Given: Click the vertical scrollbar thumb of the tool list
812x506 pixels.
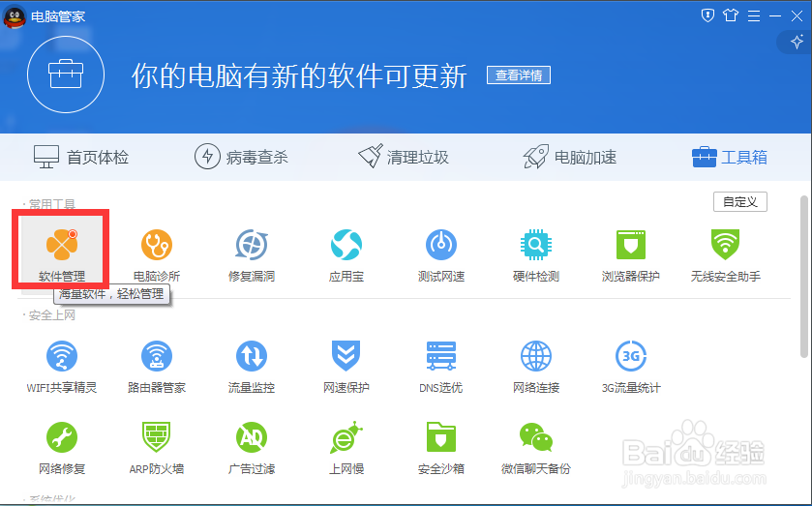Looking at the screenshot, I should click(x=803, y=277).
